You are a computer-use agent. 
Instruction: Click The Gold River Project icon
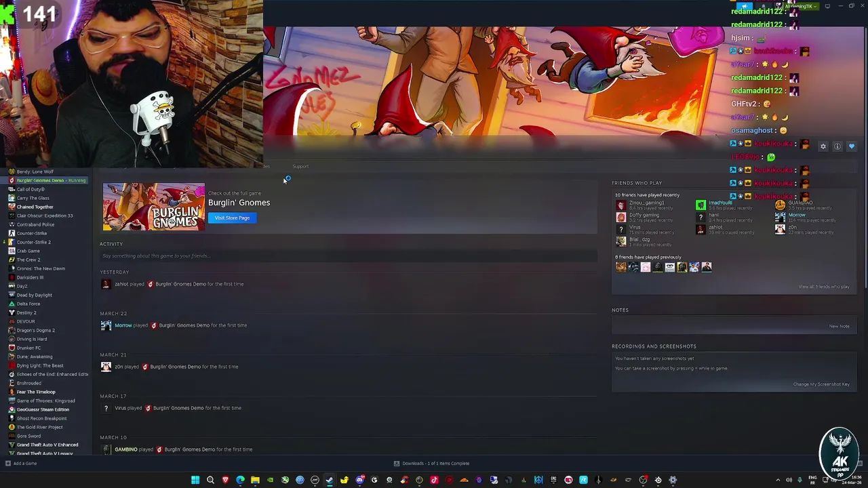coord(12,427)
